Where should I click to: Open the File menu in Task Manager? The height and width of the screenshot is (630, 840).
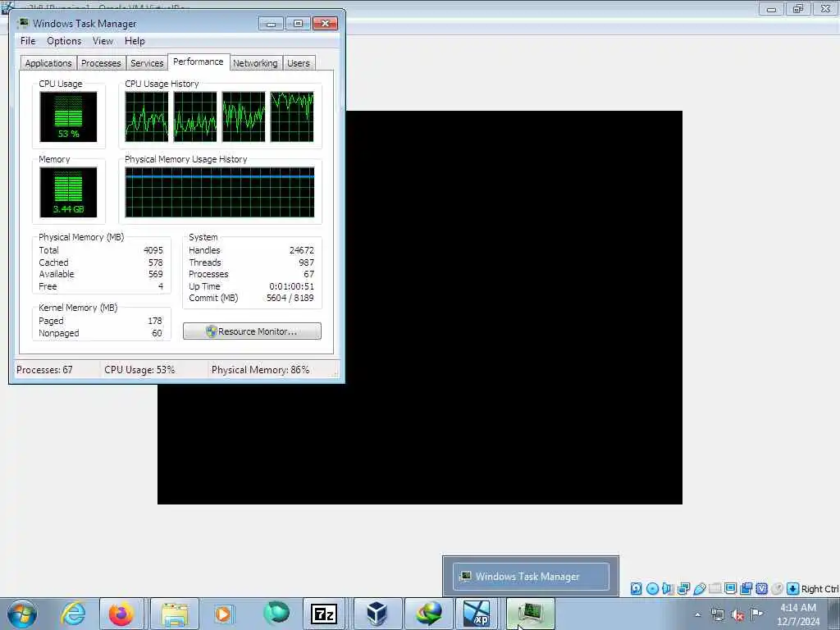[x=28, y=41]
